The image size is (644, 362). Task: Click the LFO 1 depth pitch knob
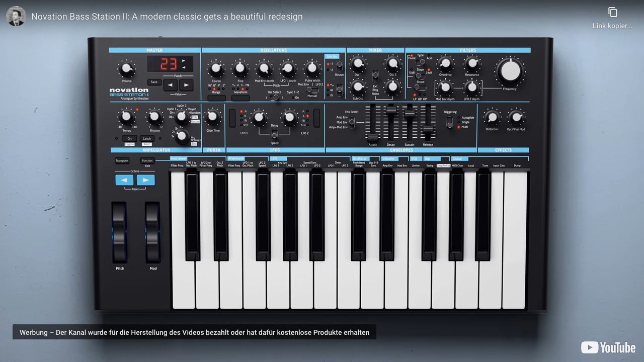pyautogui.click(x=288, y=68)
